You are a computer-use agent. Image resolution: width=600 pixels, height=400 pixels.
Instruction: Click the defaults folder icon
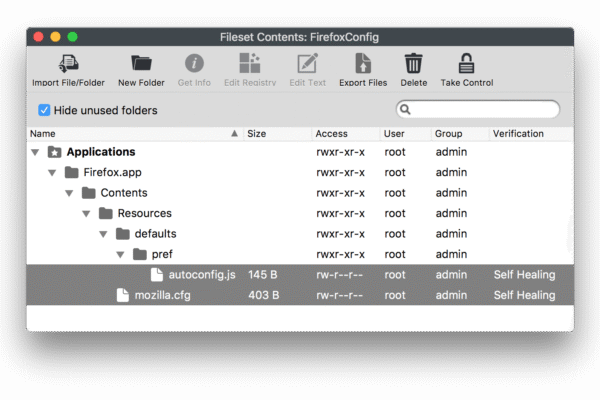tap(122, 234)
